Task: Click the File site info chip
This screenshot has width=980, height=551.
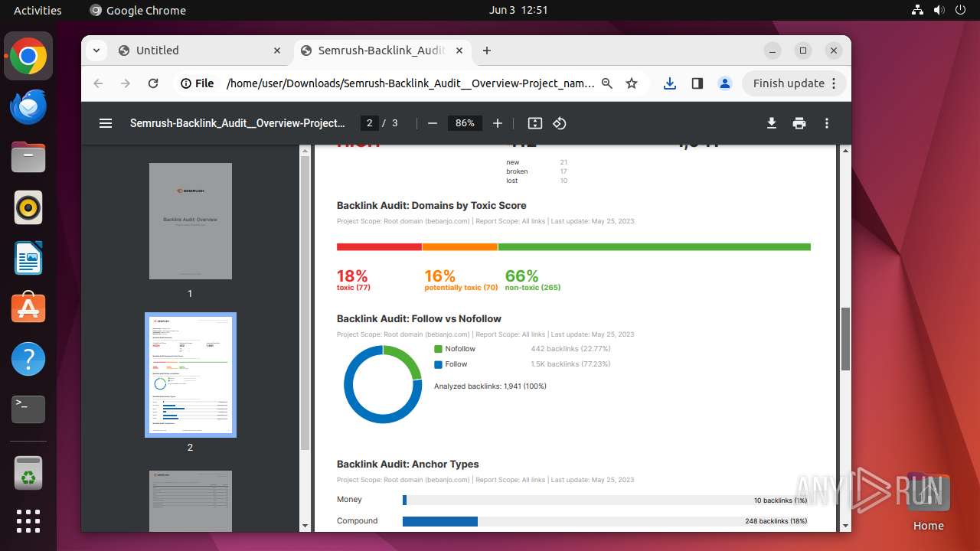Action: pos(198,83)
